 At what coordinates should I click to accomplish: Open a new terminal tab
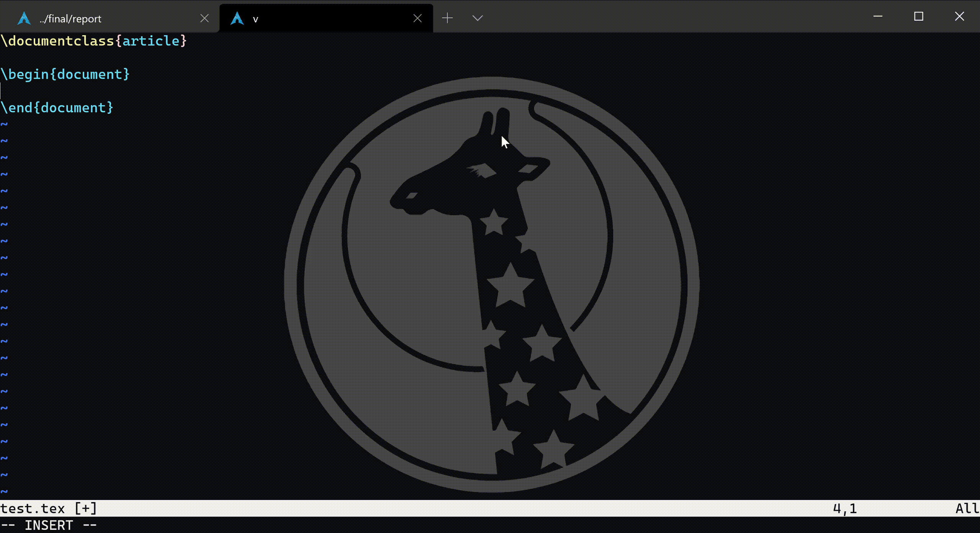click(x=447, y=18)
